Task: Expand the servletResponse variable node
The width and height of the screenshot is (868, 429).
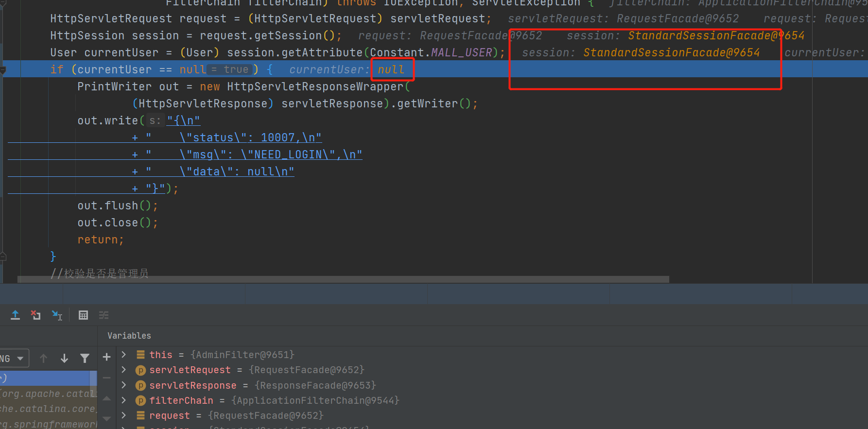Action: [x=124, y=385]
